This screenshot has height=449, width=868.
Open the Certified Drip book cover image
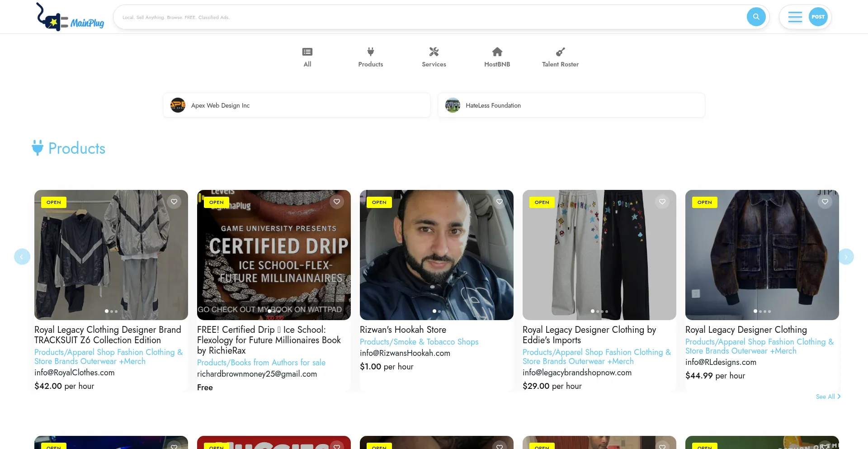click(274, 255)
